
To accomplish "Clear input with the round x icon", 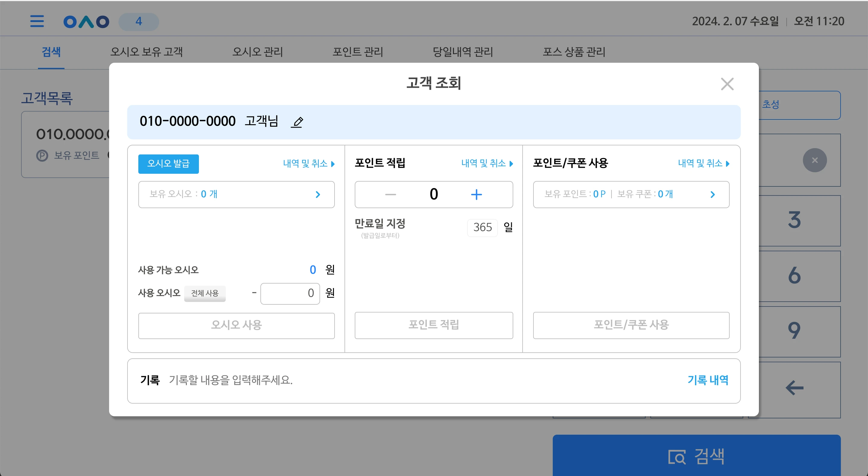I will (814, 160).
